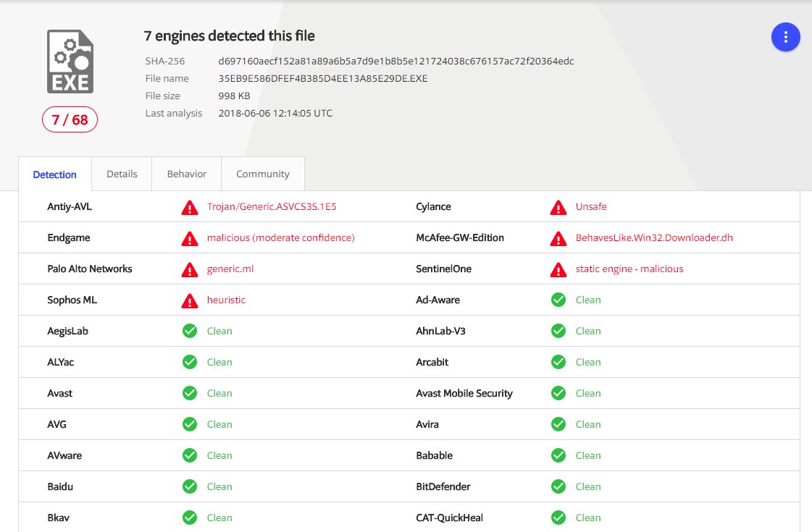Click the green check icon for AegisLab
This screenshot has width=812, height=532.
[x=190, y=331]
